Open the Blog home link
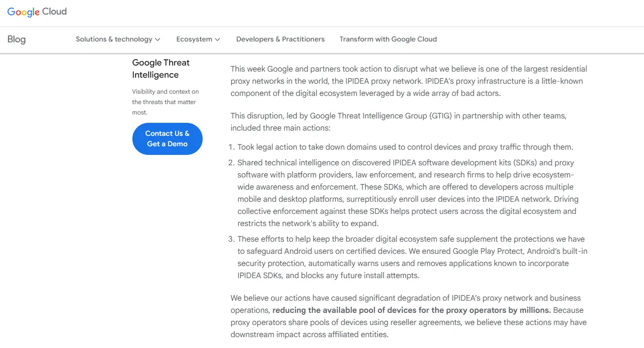644x348 pixels. pos(16,39)
